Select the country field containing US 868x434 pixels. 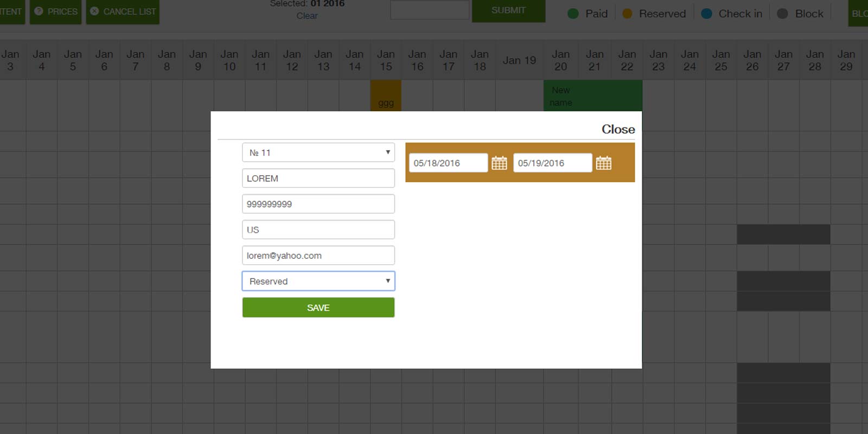pos(318,229)
